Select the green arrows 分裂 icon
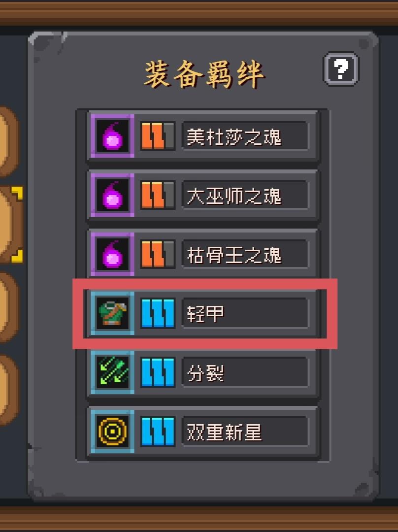 click(112, 372)
